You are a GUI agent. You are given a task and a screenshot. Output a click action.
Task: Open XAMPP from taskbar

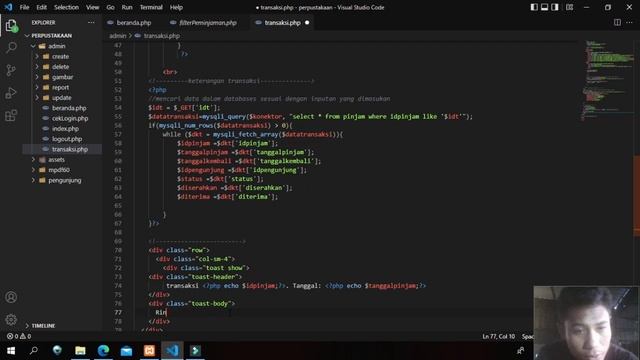tap(149, 351)
